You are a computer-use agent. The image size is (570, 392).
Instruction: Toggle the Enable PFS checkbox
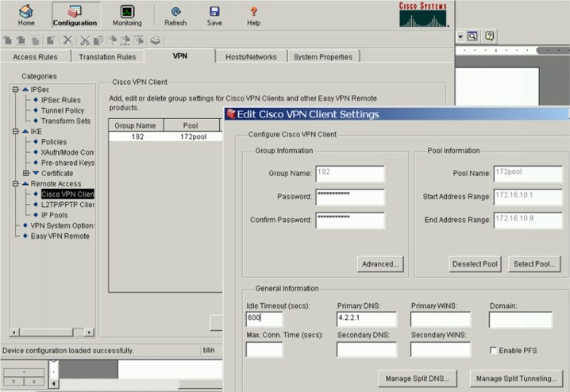[493, 350]
